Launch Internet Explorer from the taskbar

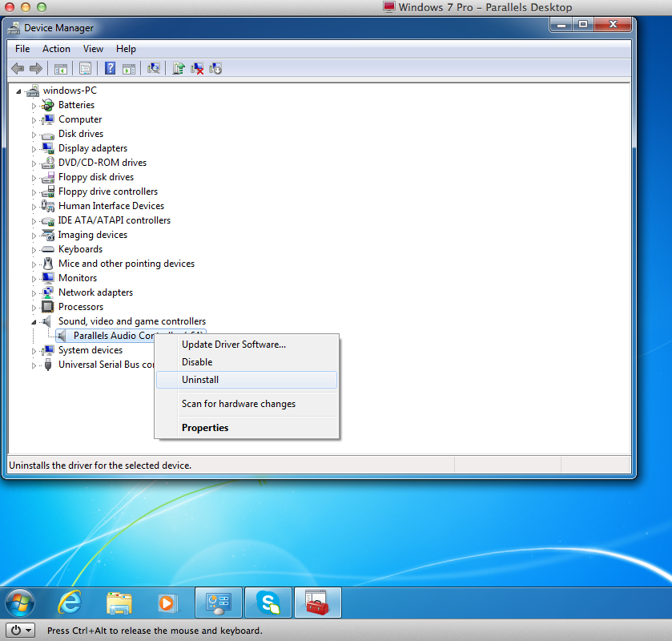(x=70, y=602)
